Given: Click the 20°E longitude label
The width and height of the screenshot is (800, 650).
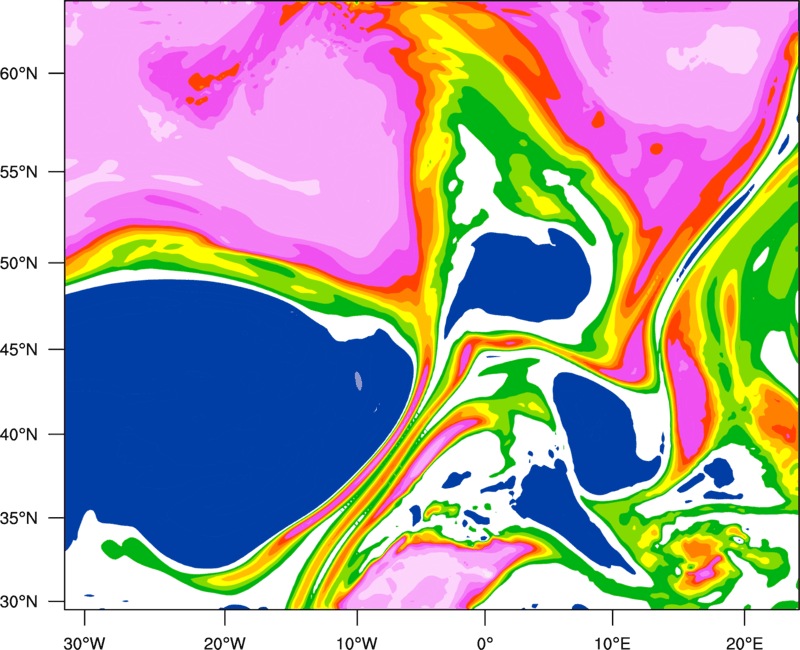Looking at the screenshot, I should [744, 643].
